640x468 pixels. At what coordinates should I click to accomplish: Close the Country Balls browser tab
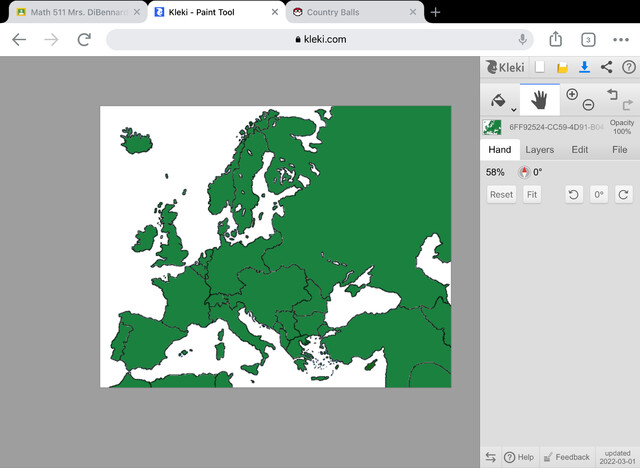[x=413, y=12]
